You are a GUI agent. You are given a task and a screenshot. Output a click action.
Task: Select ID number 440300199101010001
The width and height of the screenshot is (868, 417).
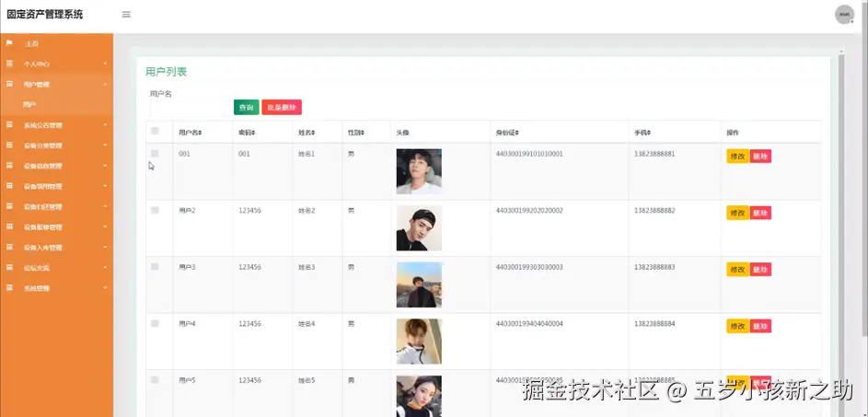529,154
